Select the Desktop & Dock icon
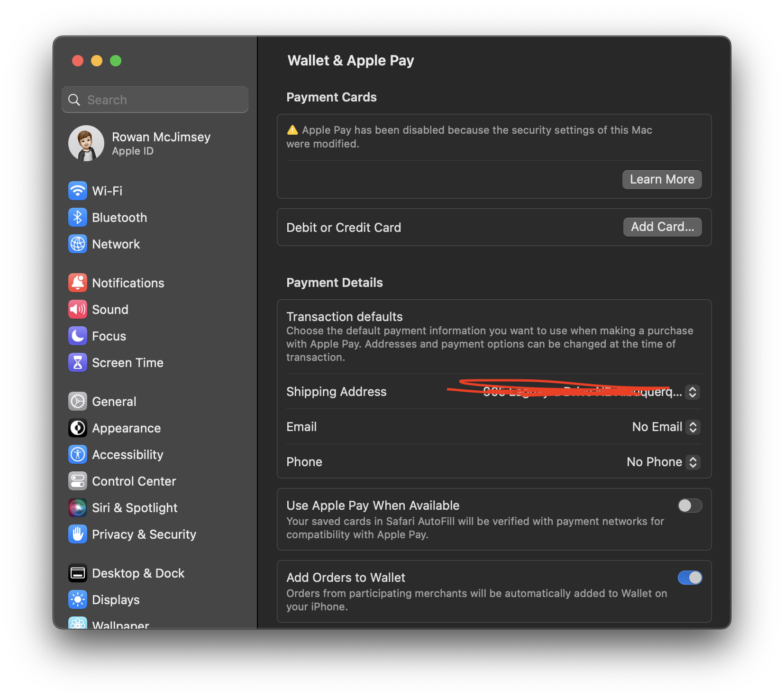 click(78, 573)
